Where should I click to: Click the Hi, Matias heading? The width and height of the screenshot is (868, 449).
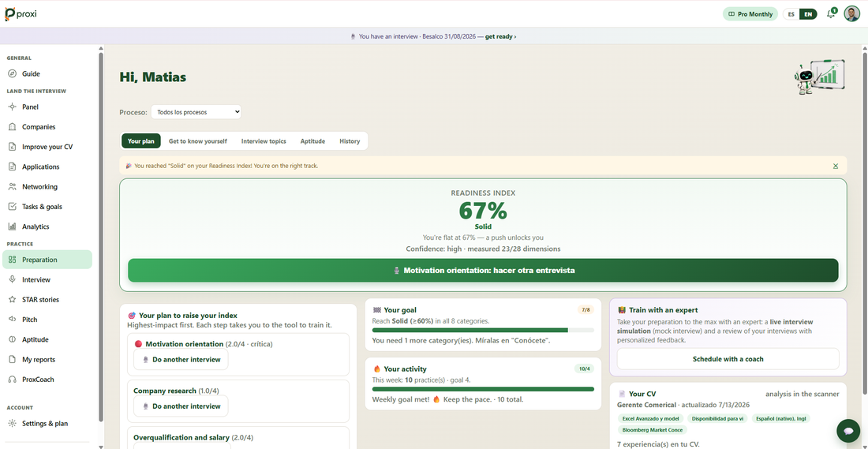tap(153, 77)
